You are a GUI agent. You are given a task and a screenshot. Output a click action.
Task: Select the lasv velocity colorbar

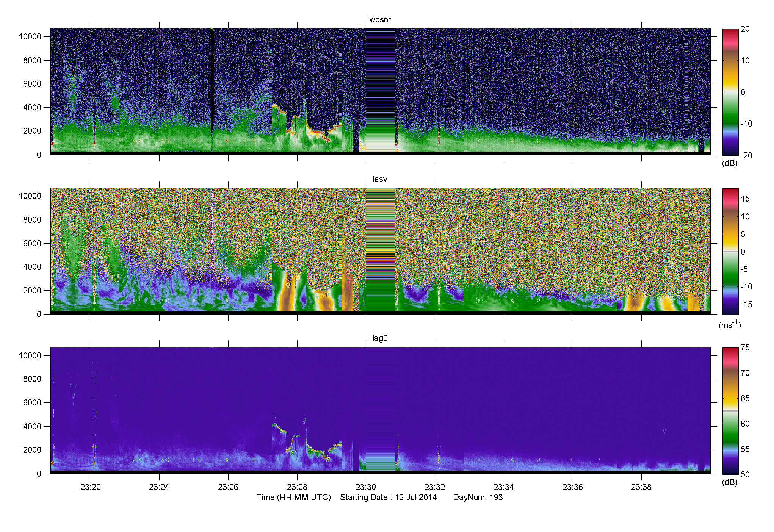(x=730, y=252)
